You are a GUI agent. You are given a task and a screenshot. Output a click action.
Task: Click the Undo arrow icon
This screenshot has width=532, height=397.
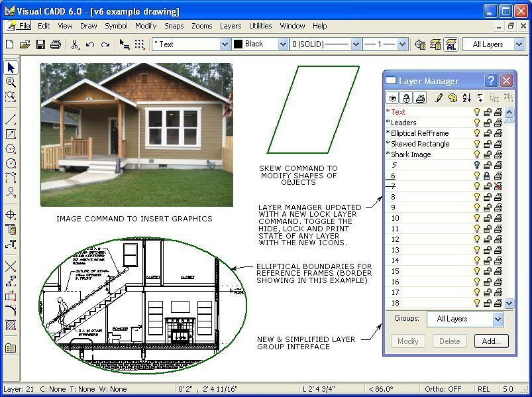[x=90, y=44]
